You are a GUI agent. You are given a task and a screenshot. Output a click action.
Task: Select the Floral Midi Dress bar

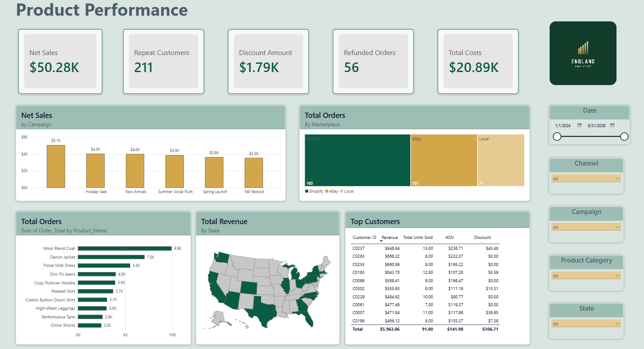pos(104,266)
